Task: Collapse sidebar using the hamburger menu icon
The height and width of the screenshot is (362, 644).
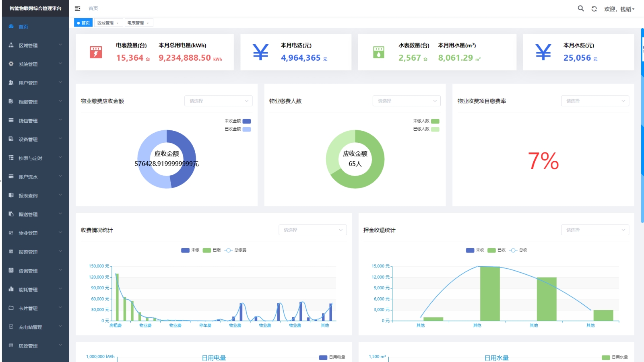Action: (78, 8)
